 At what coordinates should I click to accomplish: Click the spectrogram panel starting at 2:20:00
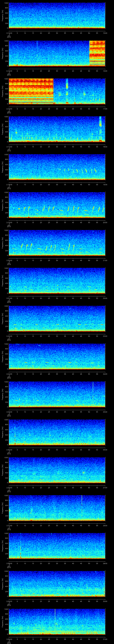(57, 243)
